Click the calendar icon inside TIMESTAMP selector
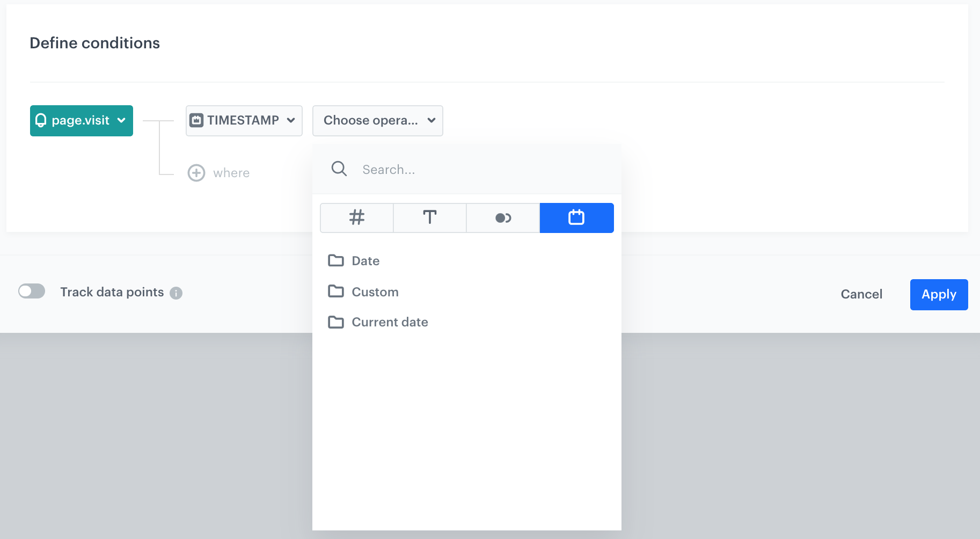Image resolution: width=980 pixels, height=539 pixels. pyautogui.click(x=198, y=120)
